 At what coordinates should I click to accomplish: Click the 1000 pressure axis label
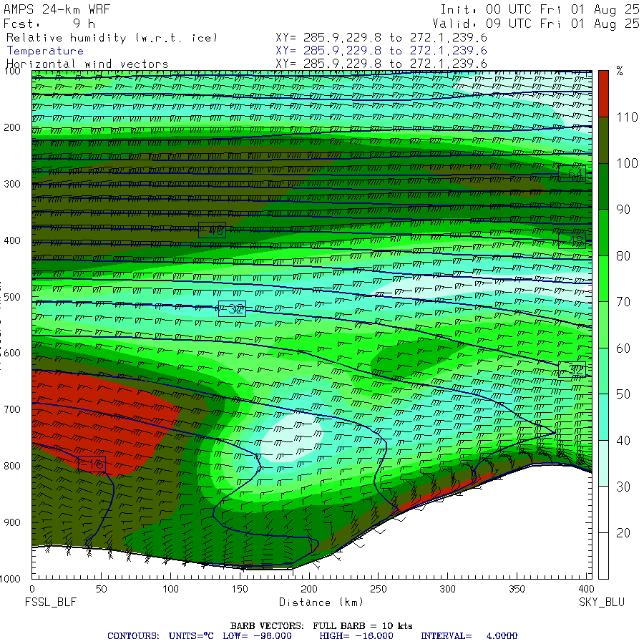pyautogui.click(x=10, y=579)
